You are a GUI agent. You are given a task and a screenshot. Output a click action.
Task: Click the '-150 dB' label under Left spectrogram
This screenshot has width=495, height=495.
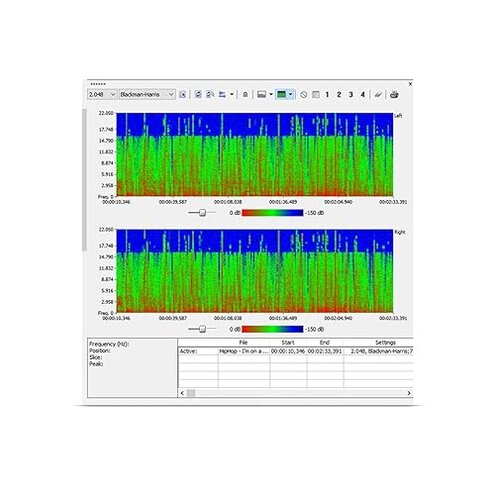[x=314, y=213]
